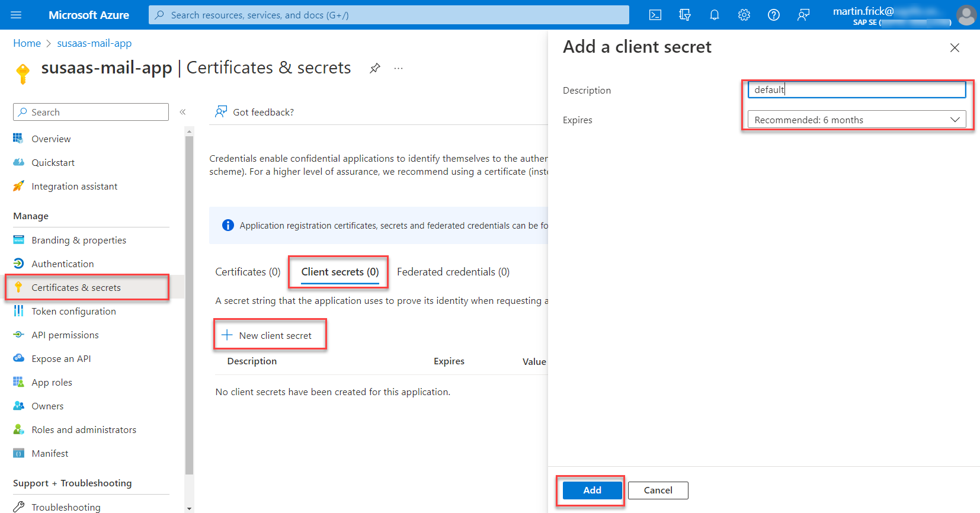
Task: Click the Manifest icon
Action: pos(18,453)
